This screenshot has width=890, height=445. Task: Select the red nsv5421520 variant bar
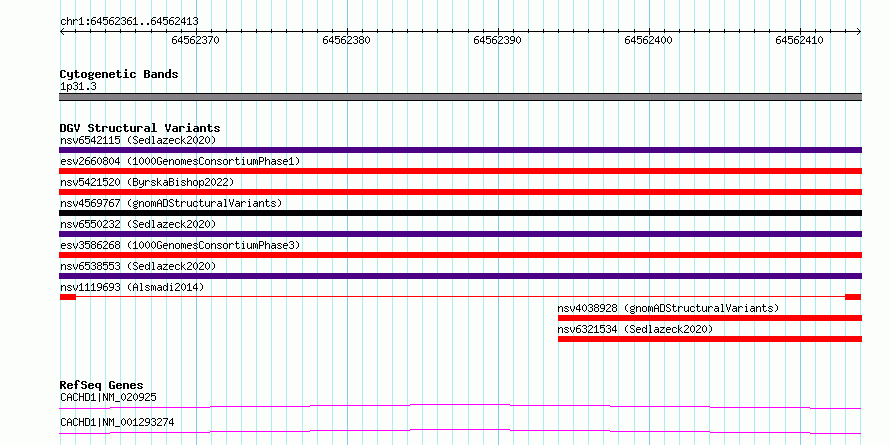tap(460, 192)
